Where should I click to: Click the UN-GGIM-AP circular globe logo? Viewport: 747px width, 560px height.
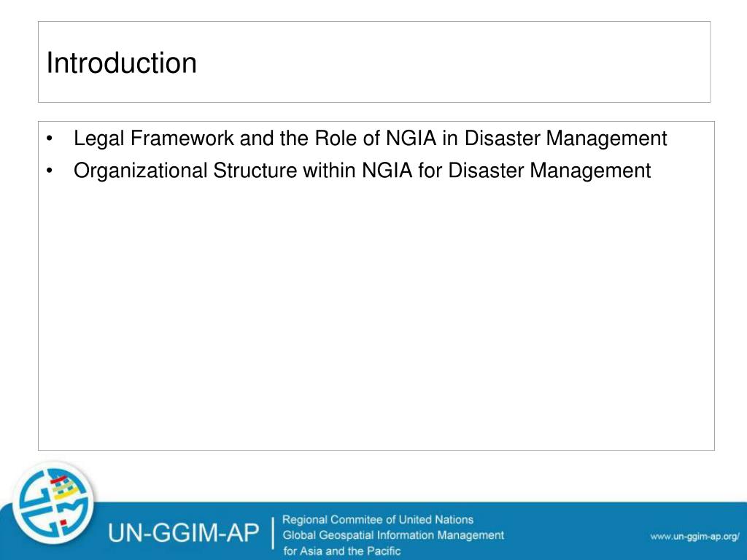(x=53, y=503)
